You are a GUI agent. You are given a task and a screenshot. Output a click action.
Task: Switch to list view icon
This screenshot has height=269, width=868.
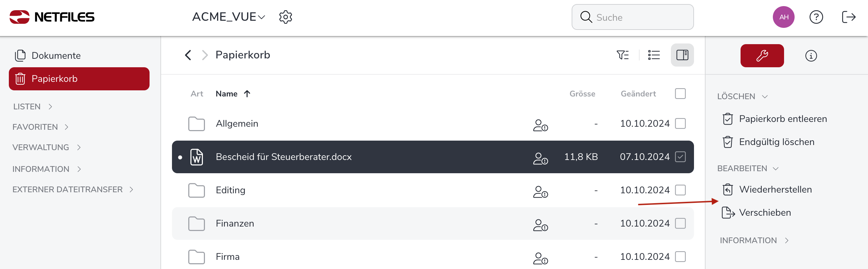coord(654,55)
